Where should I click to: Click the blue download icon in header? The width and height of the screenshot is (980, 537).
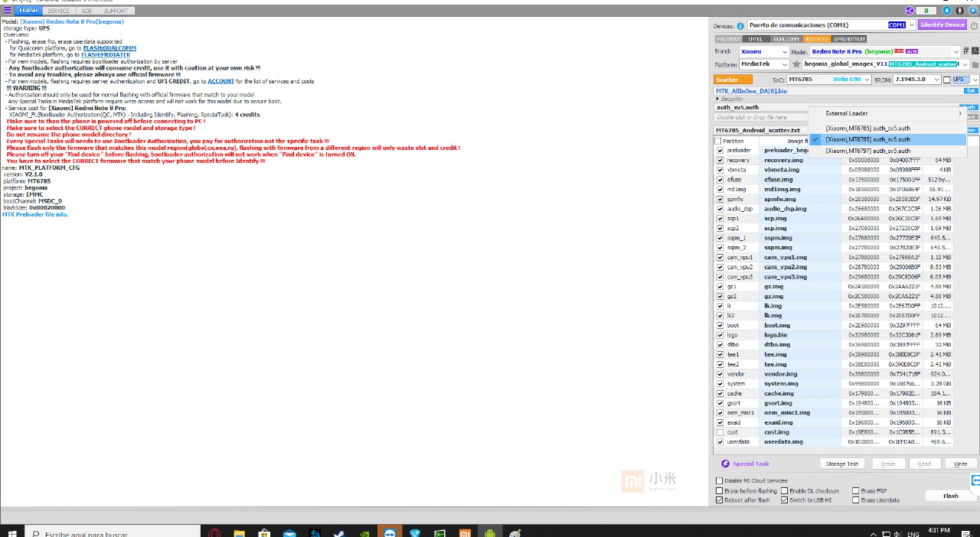click(947, 11)
